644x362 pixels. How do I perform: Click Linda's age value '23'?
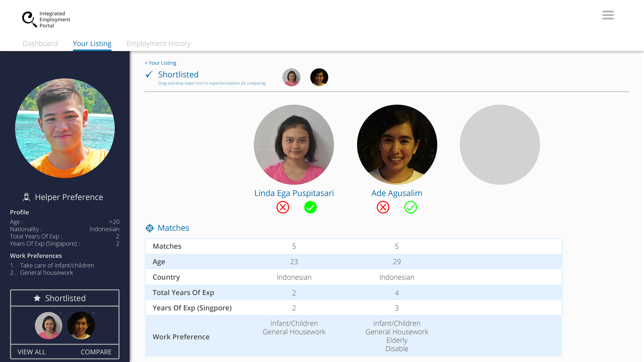pos(294,262)
